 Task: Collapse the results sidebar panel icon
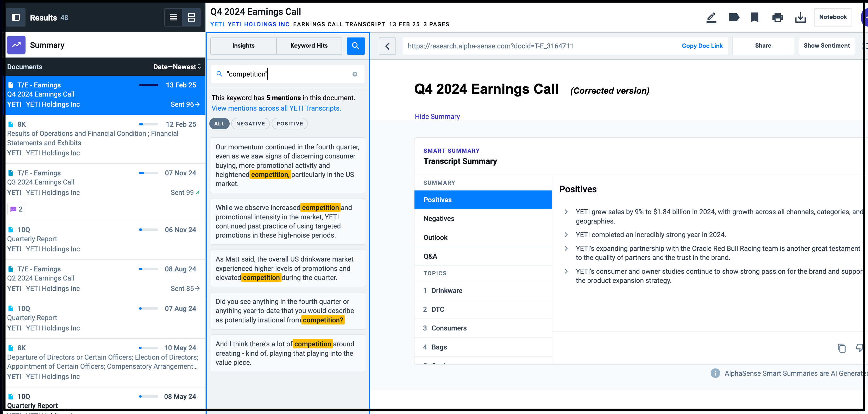pos(16,17)
